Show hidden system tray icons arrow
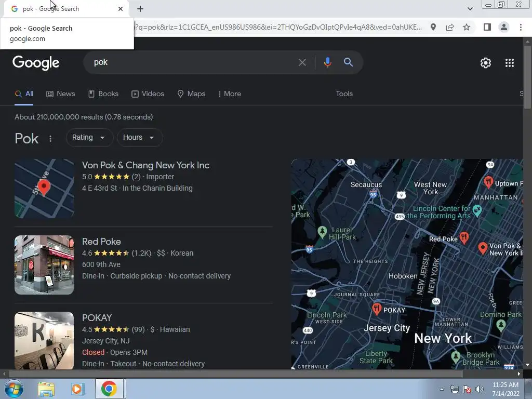This screenshot has height=399, width=532. click(442, 390)
